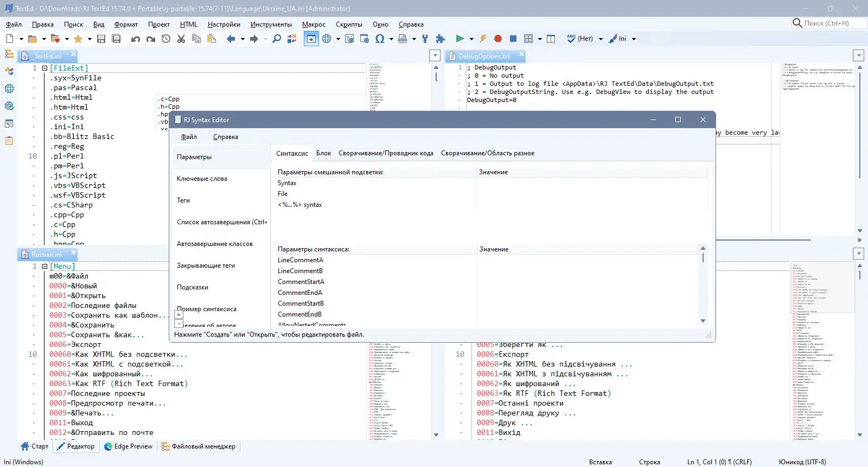Open the clipboard panel in left sidebar

pyautogui.click(x=9, y=141)
